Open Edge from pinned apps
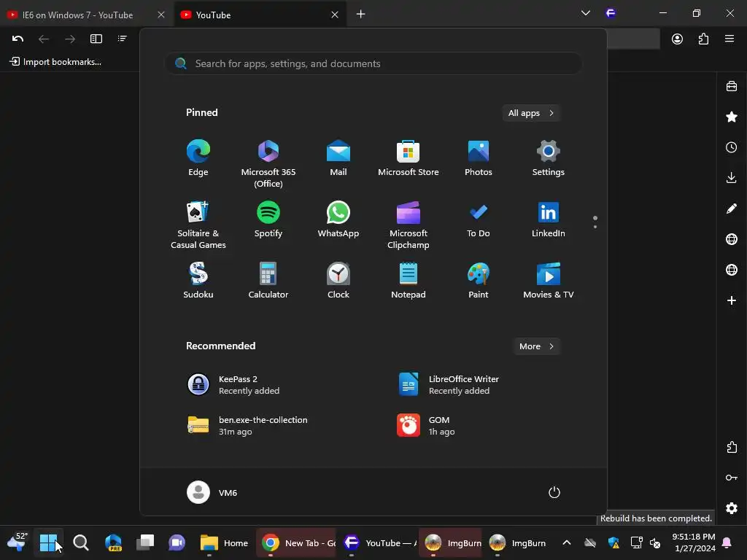The width and height of the screenshot is (747, 560). (x=198, y=158)
